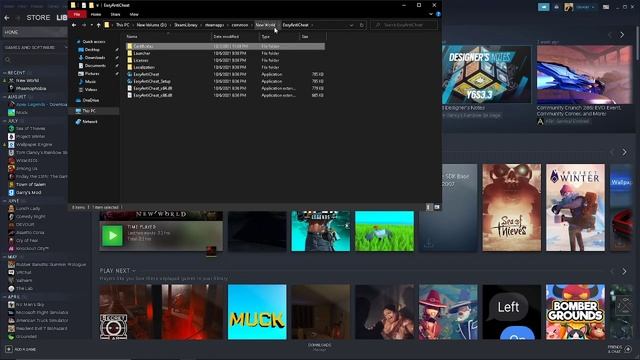Open OneDrive in navigation pane
This screenshot has height=360, width=640.
91,100
